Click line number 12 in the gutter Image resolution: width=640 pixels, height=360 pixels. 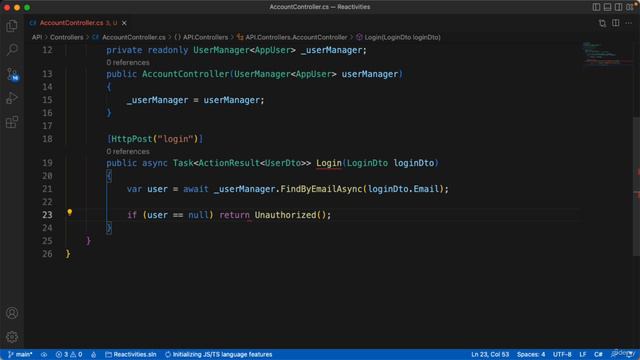[x=47, y=50]
